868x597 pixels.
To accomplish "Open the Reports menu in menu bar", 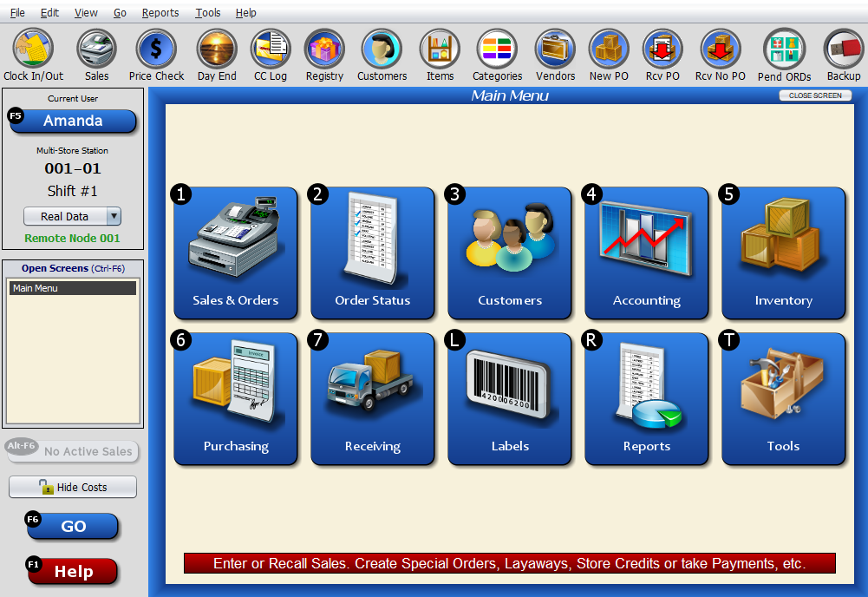I will [160, 12].
